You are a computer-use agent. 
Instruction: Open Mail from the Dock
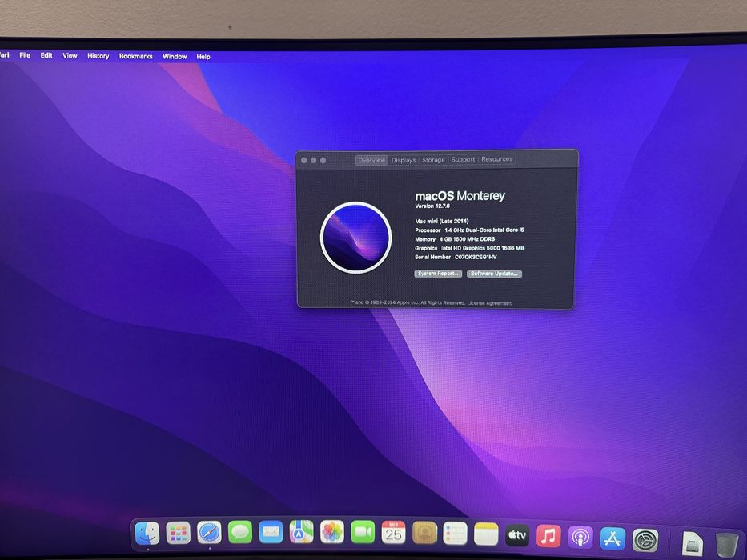pyautogui.click(x=271, y=532)
